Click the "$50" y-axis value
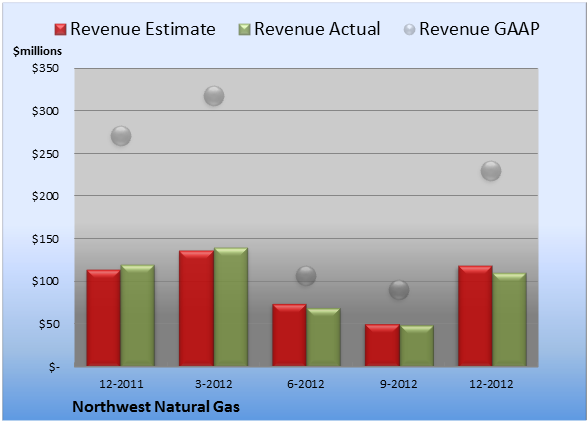588x422 pixels. coord(49,324)
